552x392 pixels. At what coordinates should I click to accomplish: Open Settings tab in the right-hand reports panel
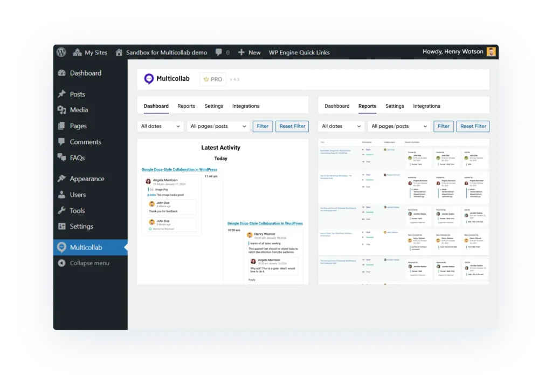click(395, 106)
